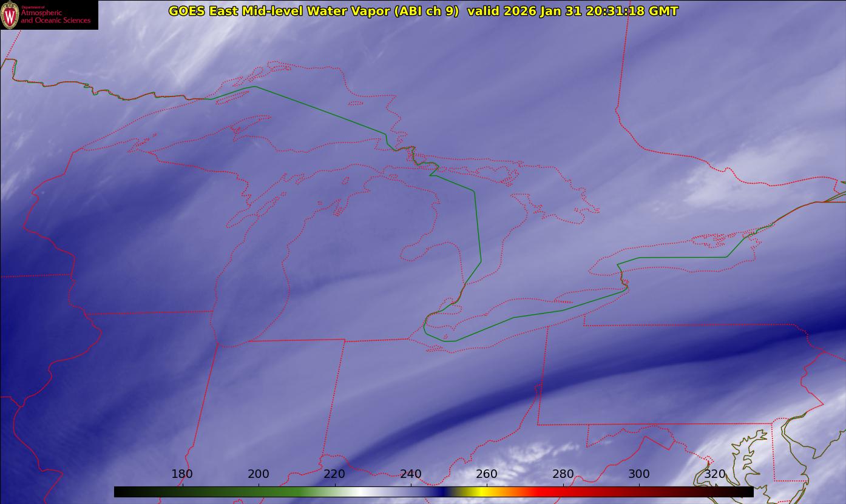Click the 300 colorbar tick label
The image size is (846, 504).
(639, 474)
